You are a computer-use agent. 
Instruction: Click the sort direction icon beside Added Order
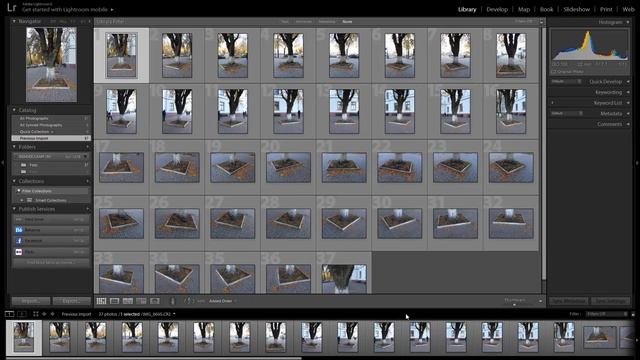pyautogui.click(x=188, y=301)
